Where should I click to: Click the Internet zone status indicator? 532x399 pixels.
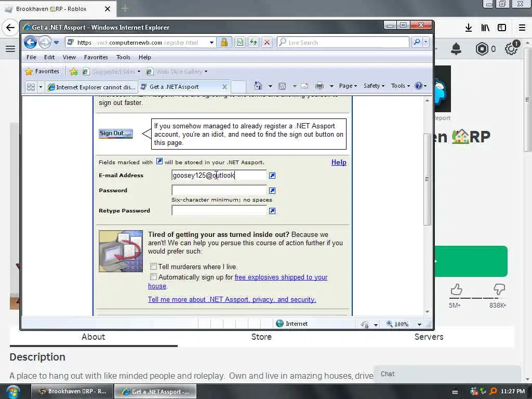pos(292,324)
